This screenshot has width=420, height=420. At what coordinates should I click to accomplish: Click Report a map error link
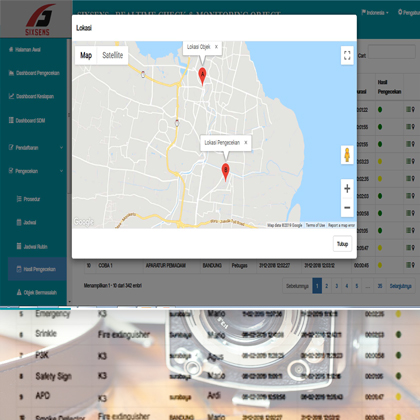(341, 225)
